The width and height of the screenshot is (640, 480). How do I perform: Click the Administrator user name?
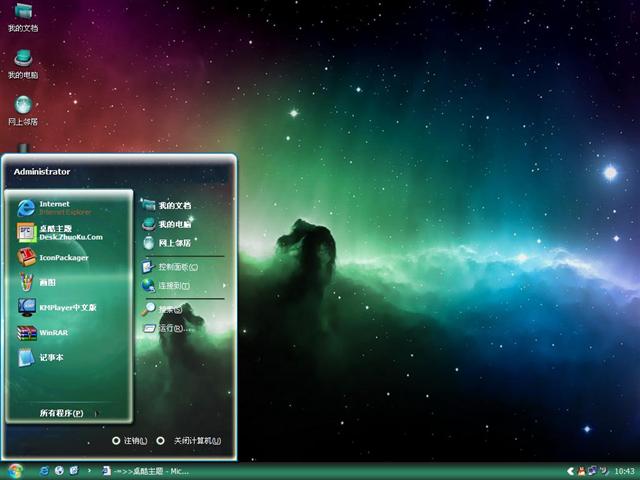tap(42, 172)
